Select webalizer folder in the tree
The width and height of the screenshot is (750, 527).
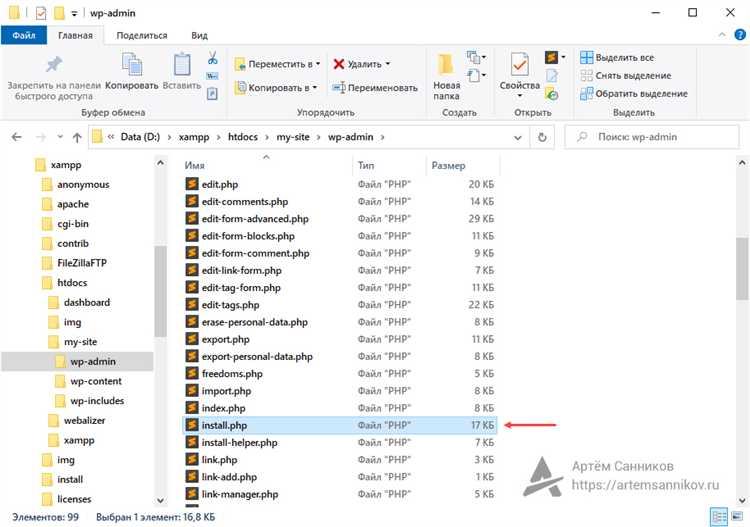[x=84, y=420]
